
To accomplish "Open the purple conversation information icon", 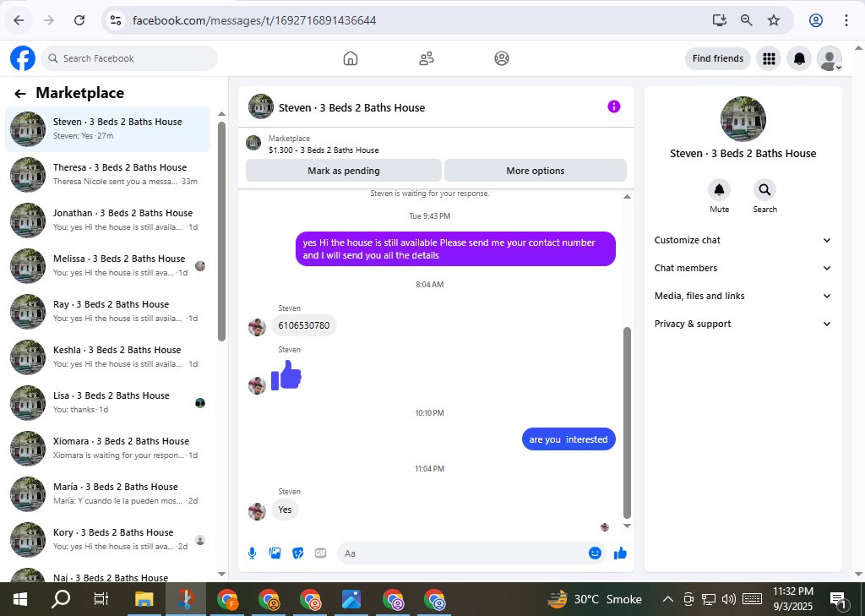I will 613,106.
